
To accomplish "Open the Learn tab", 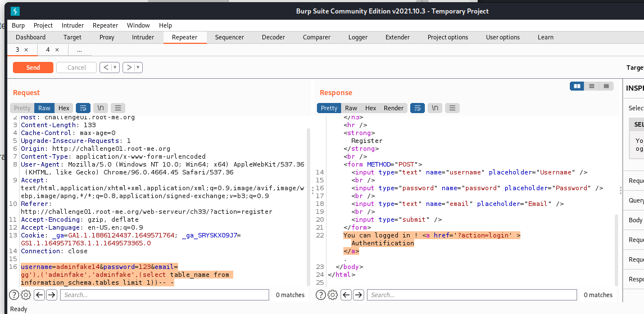I will click(x=546, y=37).
